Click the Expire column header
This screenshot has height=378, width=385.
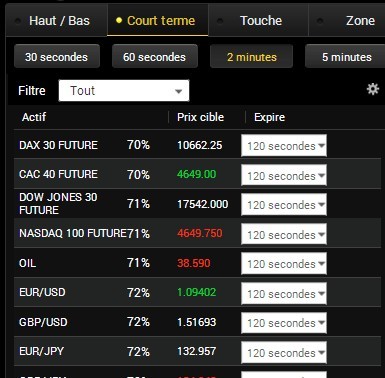point(269,117)
